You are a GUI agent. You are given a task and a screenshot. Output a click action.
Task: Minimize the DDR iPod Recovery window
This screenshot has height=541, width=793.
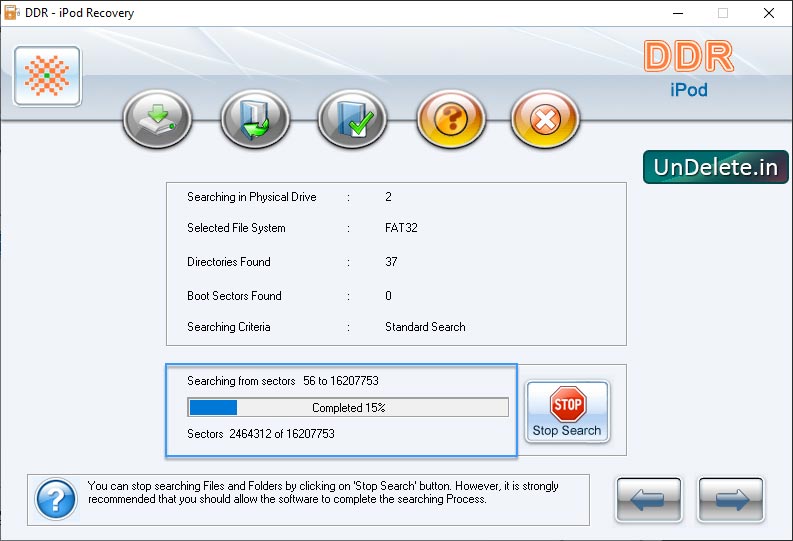coord(678,13)
